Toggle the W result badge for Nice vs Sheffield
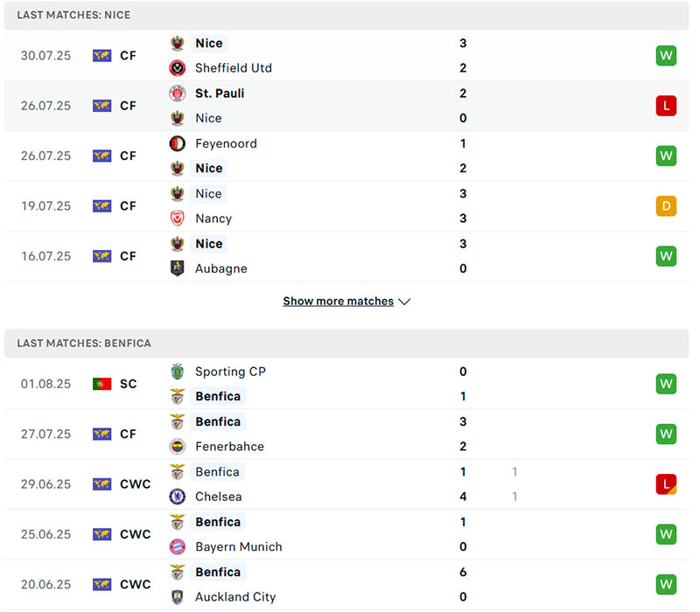This screenshot has width=700, height=612. 666,55
